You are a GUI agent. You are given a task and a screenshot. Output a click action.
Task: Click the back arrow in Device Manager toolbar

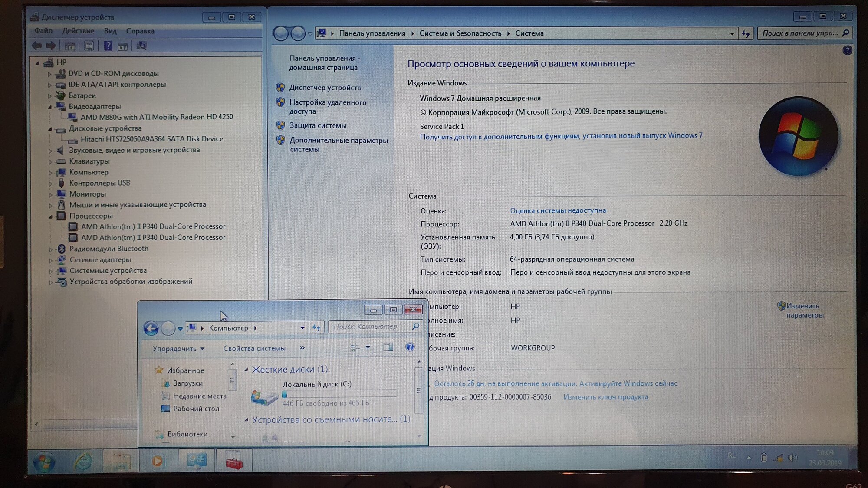click(x=37, y=46)
